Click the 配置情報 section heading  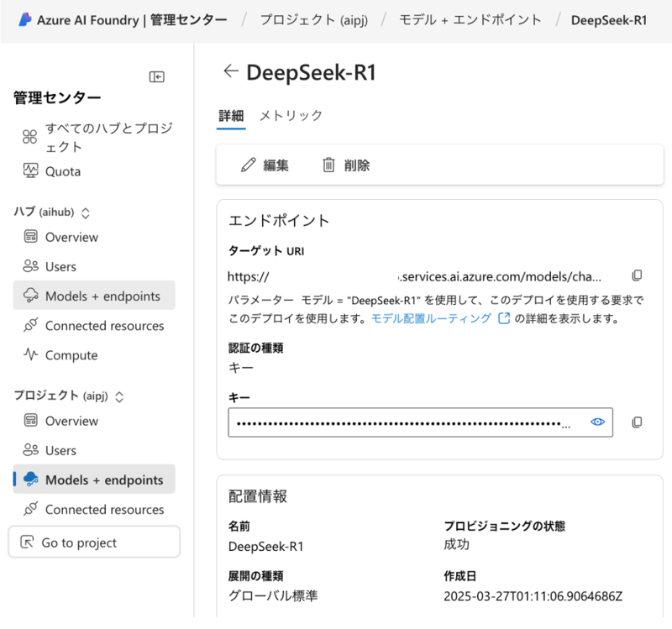coord(258,496)
